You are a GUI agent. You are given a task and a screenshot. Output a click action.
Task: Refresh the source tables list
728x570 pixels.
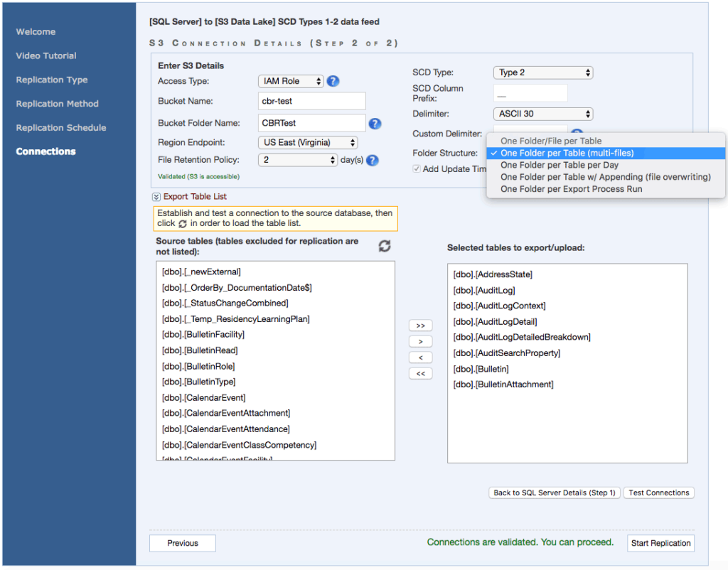[x=385, y=246]
